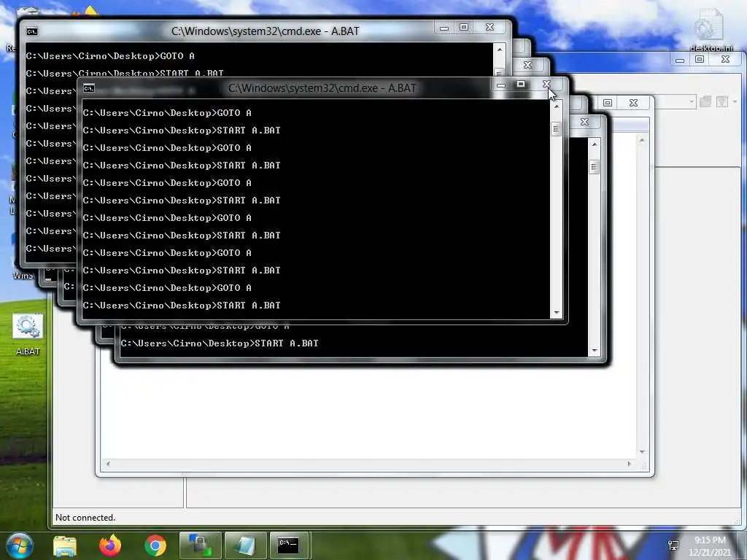Minimize the front cmd.exe window
The width and height of the screenshot is (747, 560).
tap(500, 85)
